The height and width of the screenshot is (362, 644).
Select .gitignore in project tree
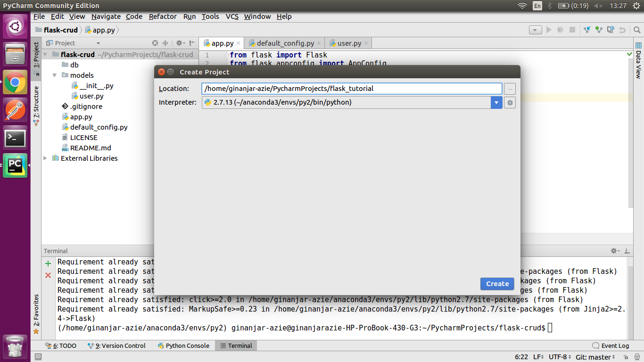coord(86,107)
